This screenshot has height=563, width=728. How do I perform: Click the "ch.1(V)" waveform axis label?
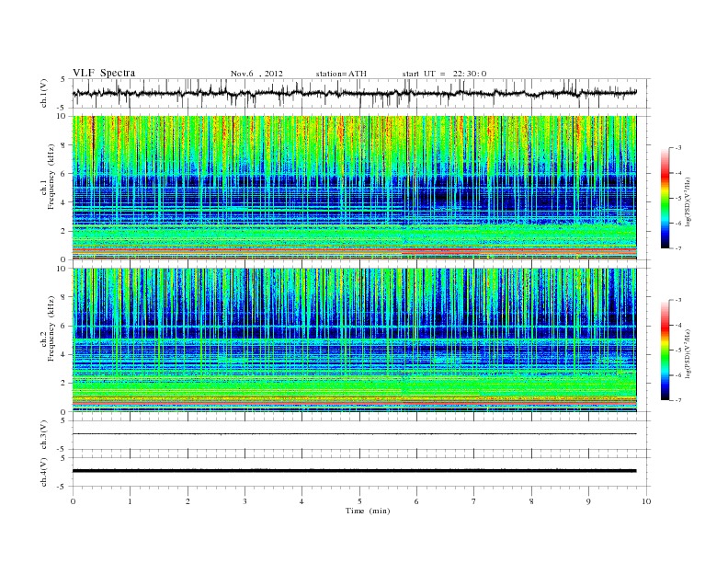pyautogui.click(x=43, y=93)
